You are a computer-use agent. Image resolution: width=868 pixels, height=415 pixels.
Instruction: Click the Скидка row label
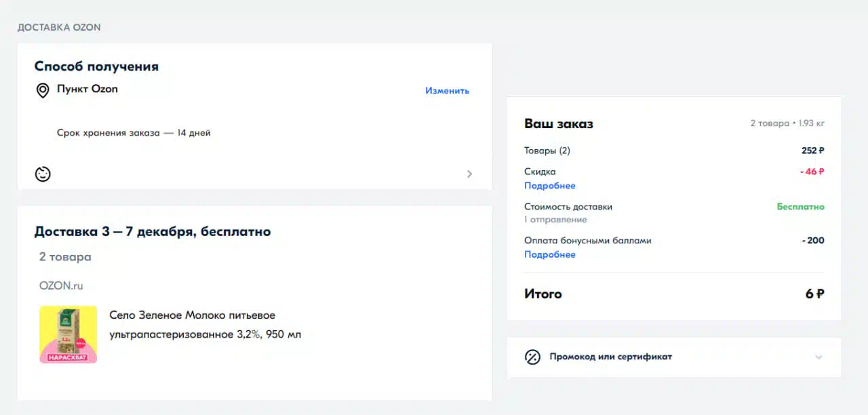[x=540, y=172]
